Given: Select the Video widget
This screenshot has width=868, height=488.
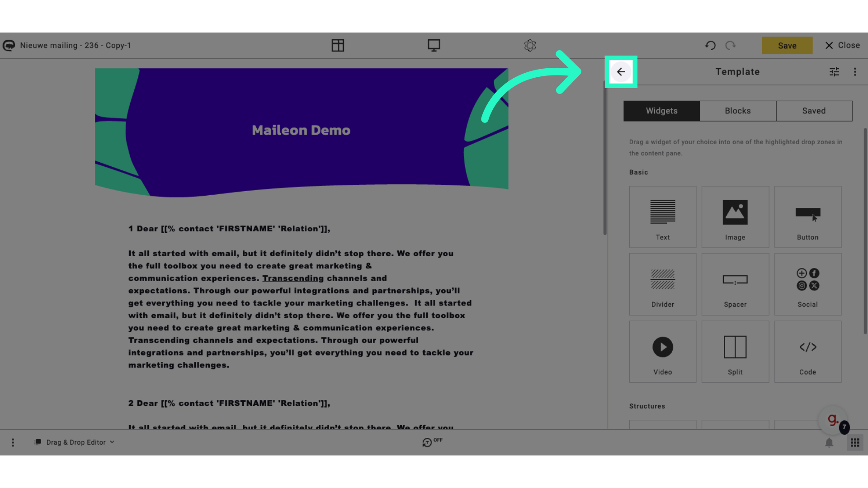Looking at the screenshot, I should (x=663, y=352).
